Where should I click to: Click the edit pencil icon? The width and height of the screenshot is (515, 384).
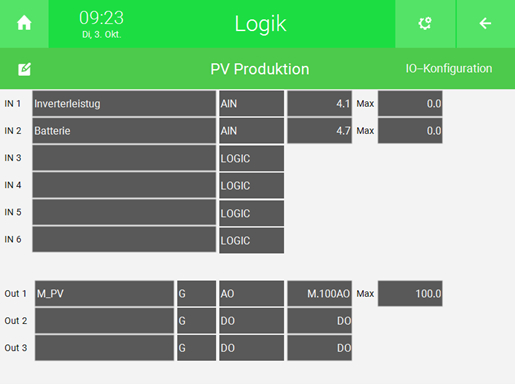pyautogui.click(x=24, y=69)
